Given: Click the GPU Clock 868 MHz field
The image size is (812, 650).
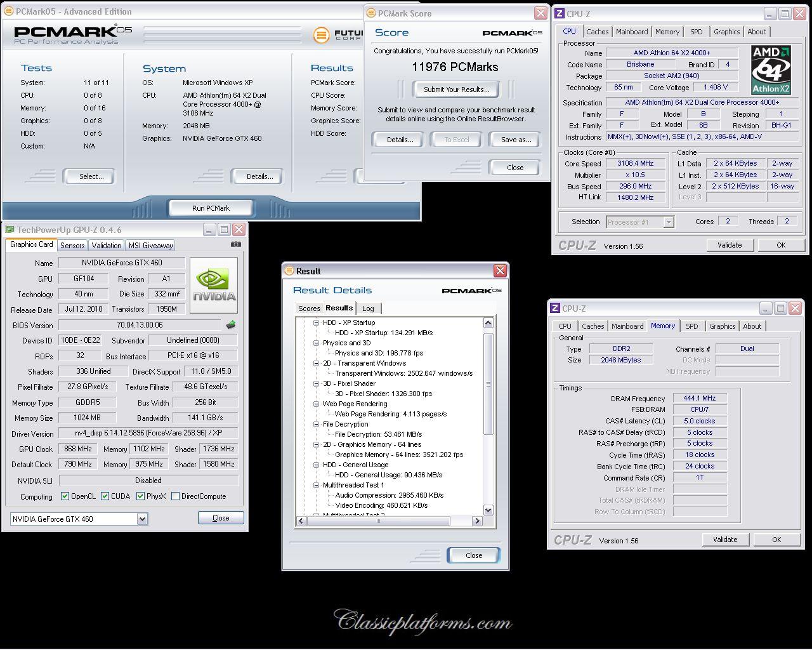Looking at the screenshot, I should point(77,449).
